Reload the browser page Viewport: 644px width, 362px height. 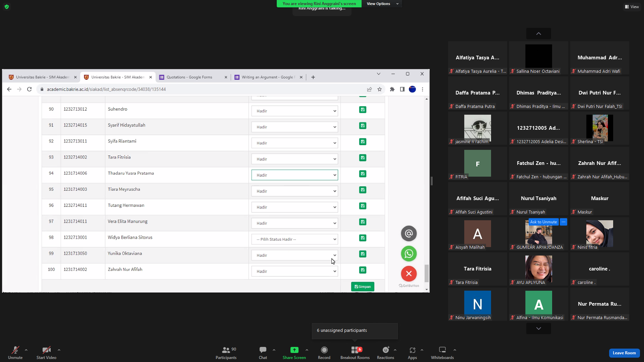click(x=30, y=89)
